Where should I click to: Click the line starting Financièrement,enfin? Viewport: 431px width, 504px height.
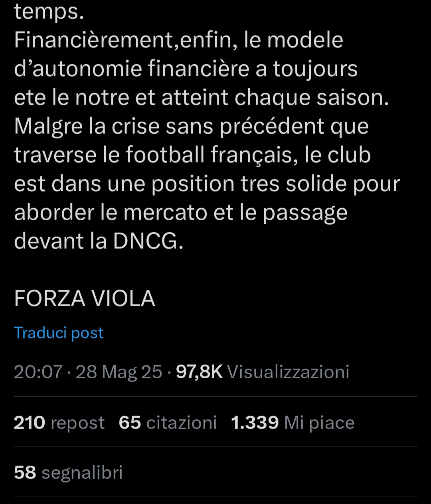point(178,40)
